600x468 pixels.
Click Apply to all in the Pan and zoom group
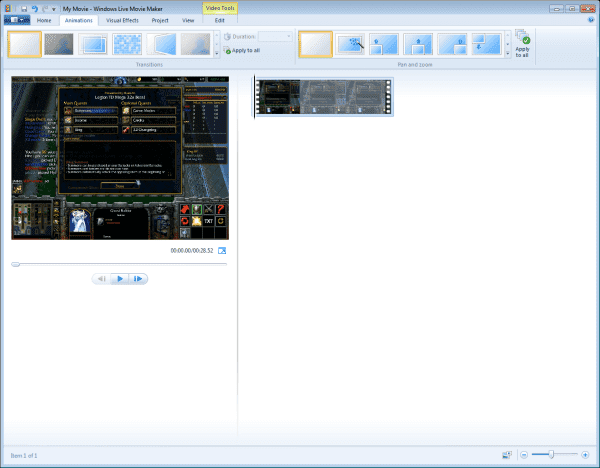pyautogui.click(x=522, y=44)
